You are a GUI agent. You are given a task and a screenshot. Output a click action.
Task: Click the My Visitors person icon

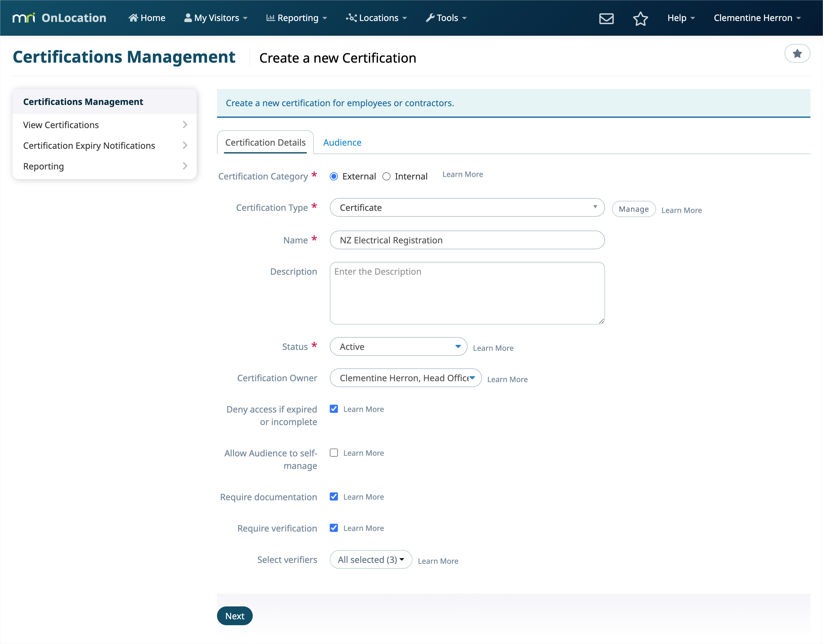point(188,18)
